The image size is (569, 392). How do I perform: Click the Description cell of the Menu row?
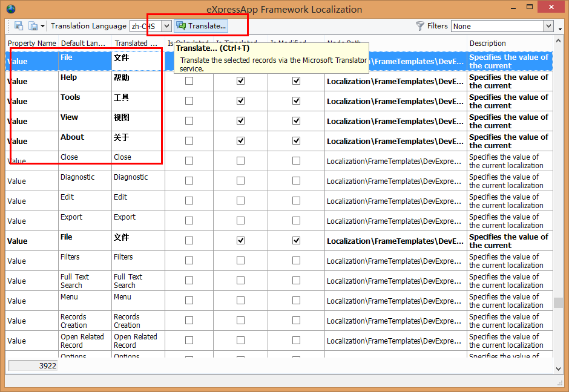[x=510, y=301]
